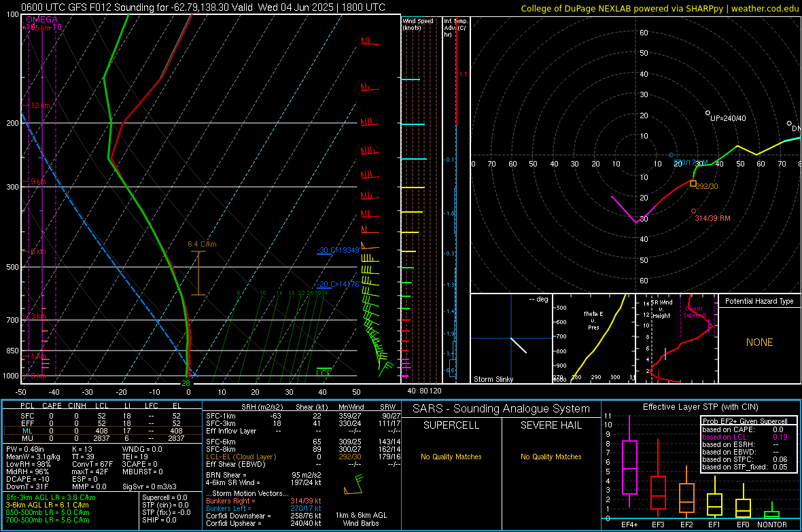This screenshot has height=532, width=802.
Task: Click the SigSvr = 0 m3/s3 value
Action: (x=150, y=486)
